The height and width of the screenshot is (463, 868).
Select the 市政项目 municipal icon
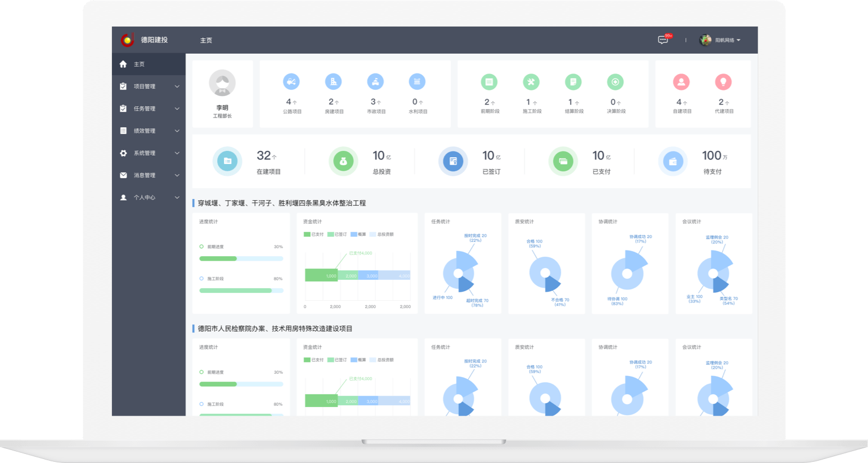(375, 82)
